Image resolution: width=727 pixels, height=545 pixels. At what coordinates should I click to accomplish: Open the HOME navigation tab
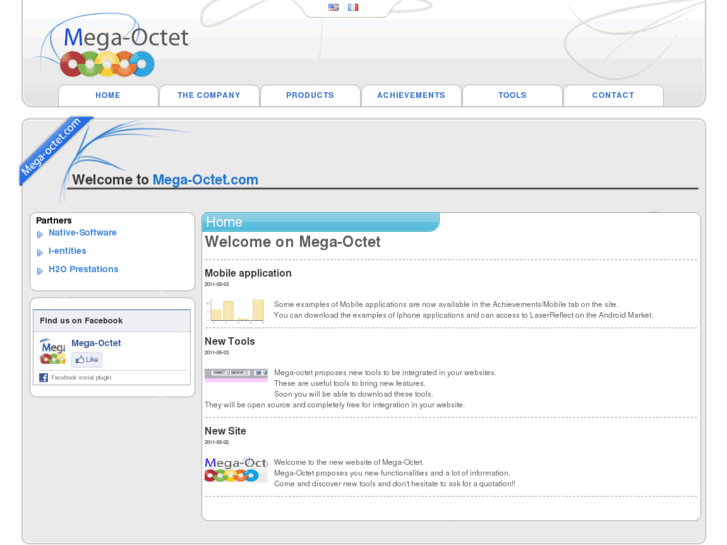[108, 95]
